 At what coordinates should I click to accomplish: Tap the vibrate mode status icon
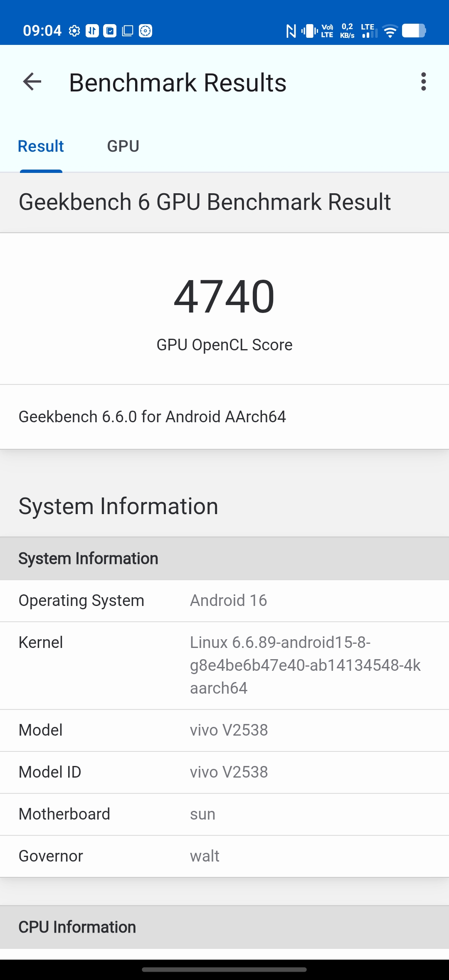pyautogui.click(x=309, y=31)
